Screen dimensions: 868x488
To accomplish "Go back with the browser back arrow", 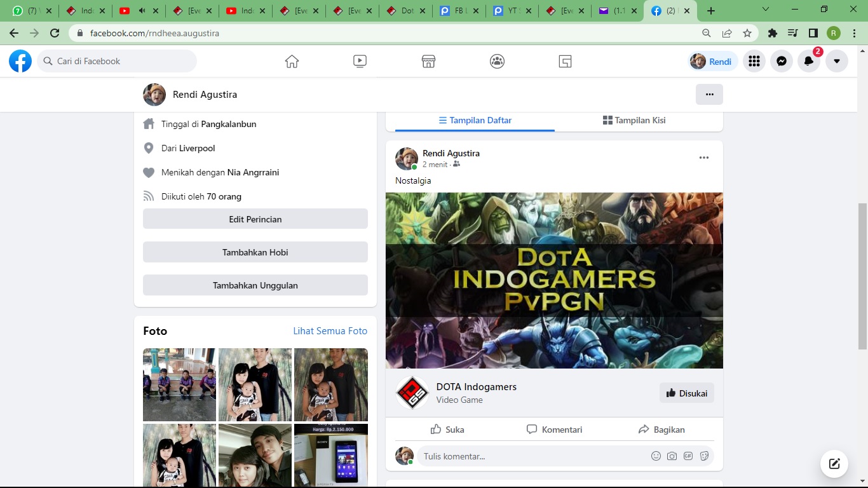I will (14, 33).
